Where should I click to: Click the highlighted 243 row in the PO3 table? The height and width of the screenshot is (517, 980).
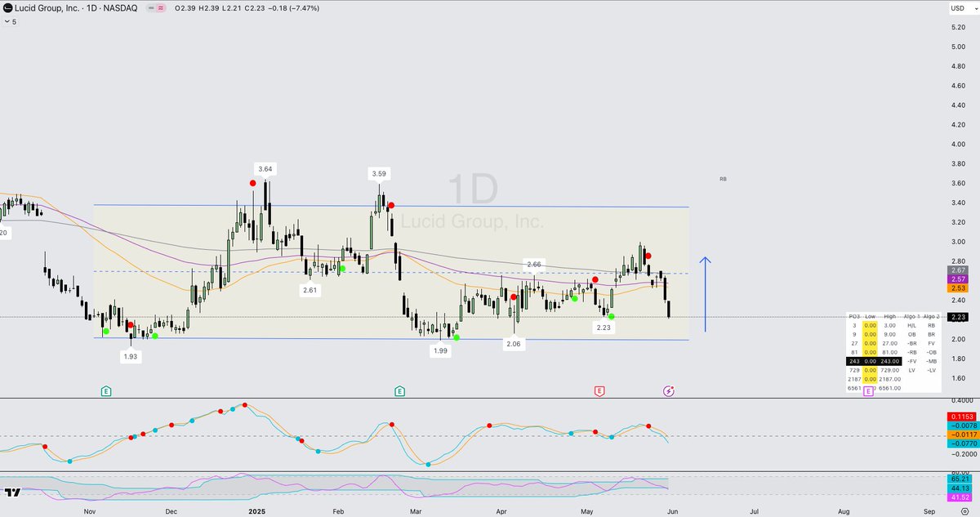(874, 361)
